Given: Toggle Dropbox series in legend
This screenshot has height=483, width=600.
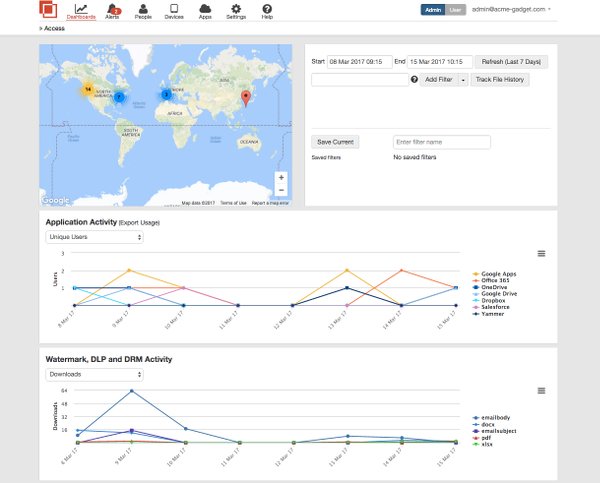Looking at the screenshot, I should (x=489, y=300).
